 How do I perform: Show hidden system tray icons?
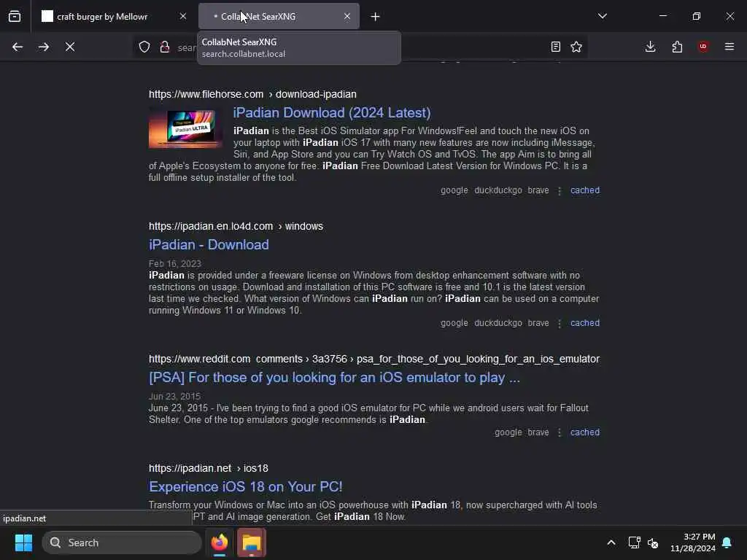tap(611, 542)
